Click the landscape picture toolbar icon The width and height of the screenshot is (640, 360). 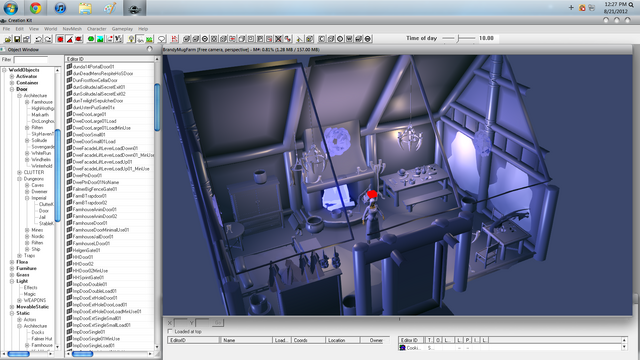pos(100,39)
